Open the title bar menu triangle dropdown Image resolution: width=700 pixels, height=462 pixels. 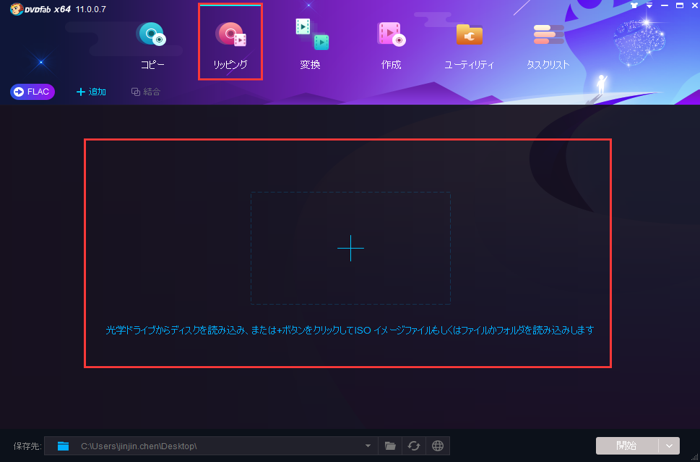650,6
